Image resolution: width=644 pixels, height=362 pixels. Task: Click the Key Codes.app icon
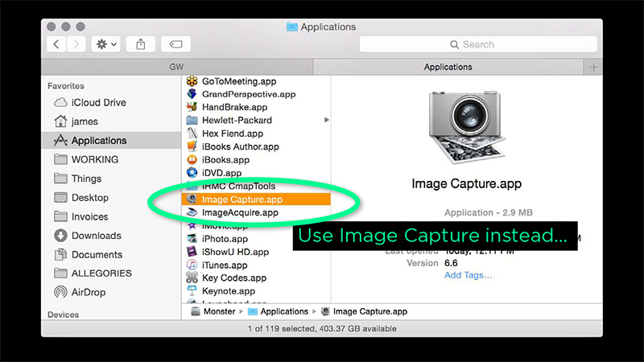point(192,278)
